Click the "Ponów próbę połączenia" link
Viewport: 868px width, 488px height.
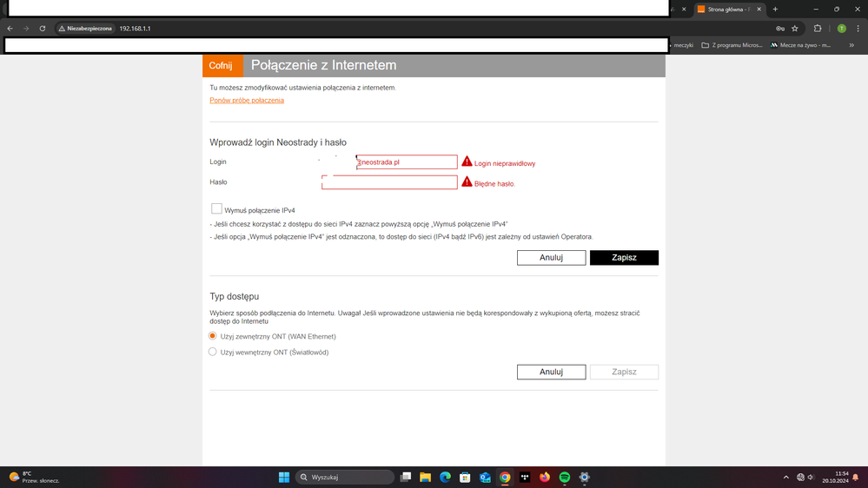(247, 101)
